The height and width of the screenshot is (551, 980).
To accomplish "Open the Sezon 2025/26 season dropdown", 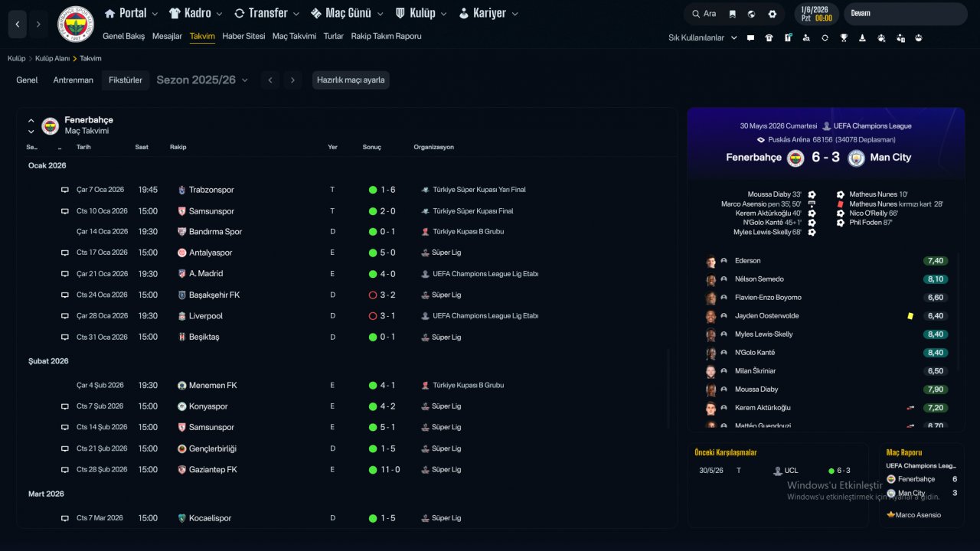I will click(x=202, y=80).
